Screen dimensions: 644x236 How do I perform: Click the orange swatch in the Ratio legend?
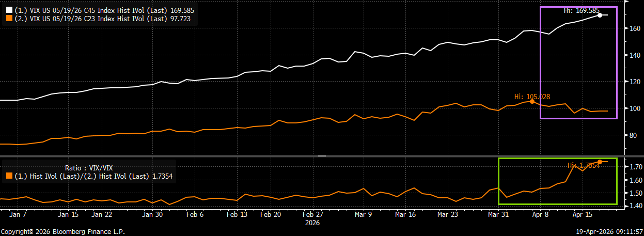coord(9,176)
